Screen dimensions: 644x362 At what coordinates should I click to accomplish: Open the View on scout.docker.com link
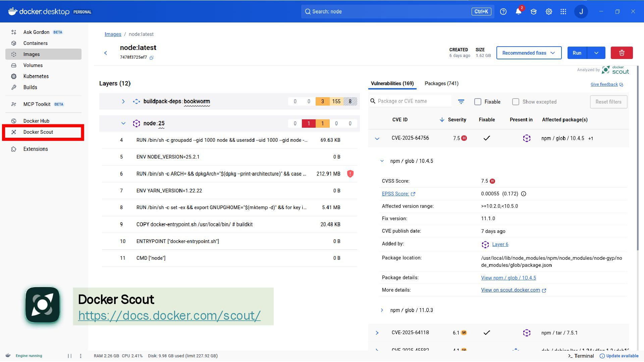tap(511, 290)
